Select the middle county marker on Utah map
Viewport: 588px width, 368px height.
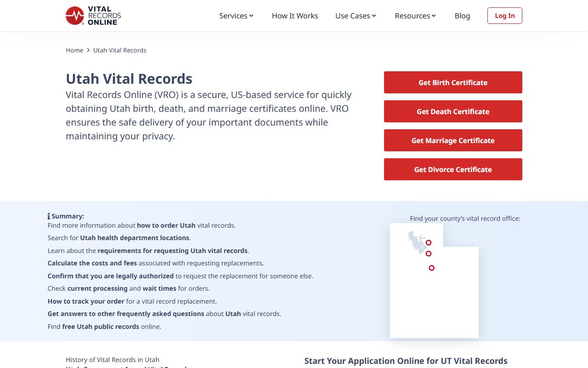429,253
